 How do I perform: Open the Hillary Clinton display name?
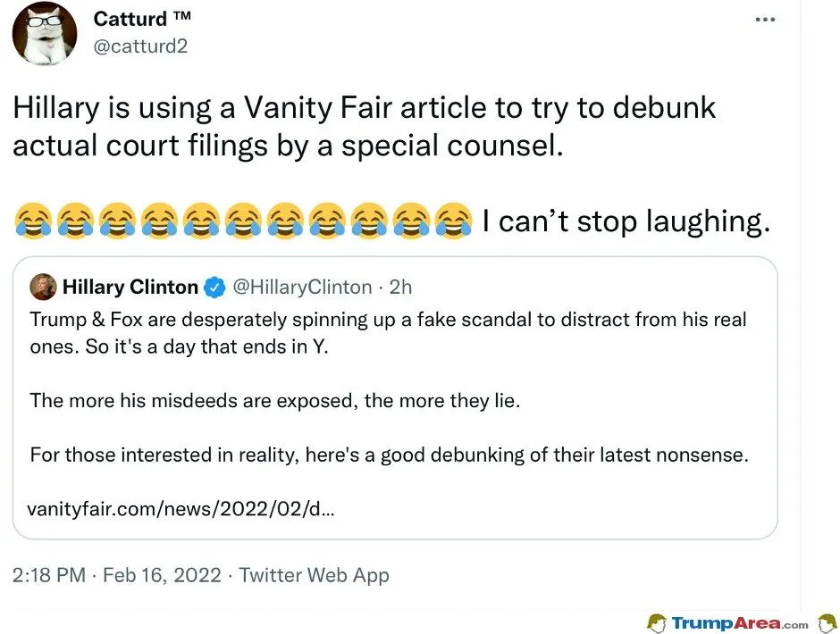click(130, 287)
